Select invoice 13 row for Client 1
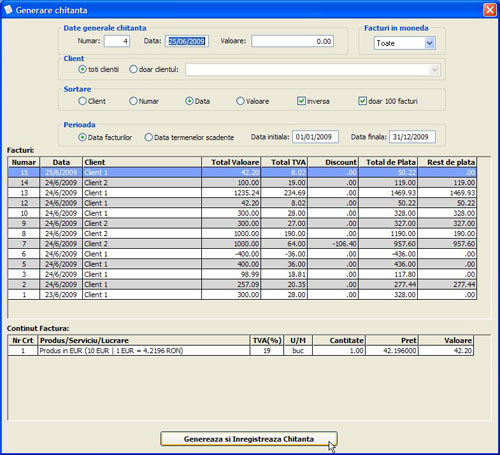Image resolution: width=500 pixels, height=455 pixels. point(242,193)
